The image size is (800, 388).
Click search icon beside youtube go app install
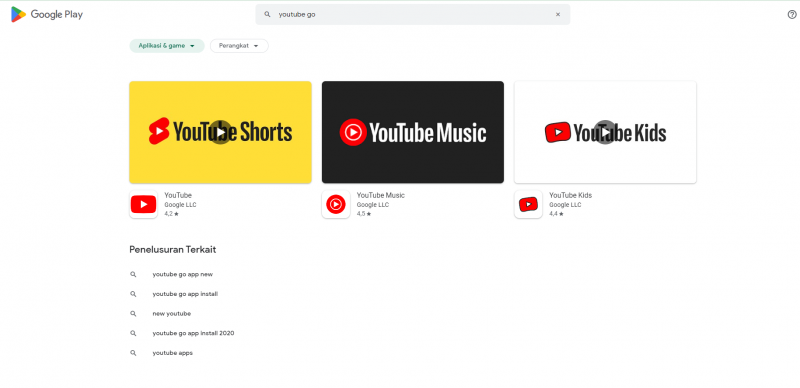tap(133, 294)
